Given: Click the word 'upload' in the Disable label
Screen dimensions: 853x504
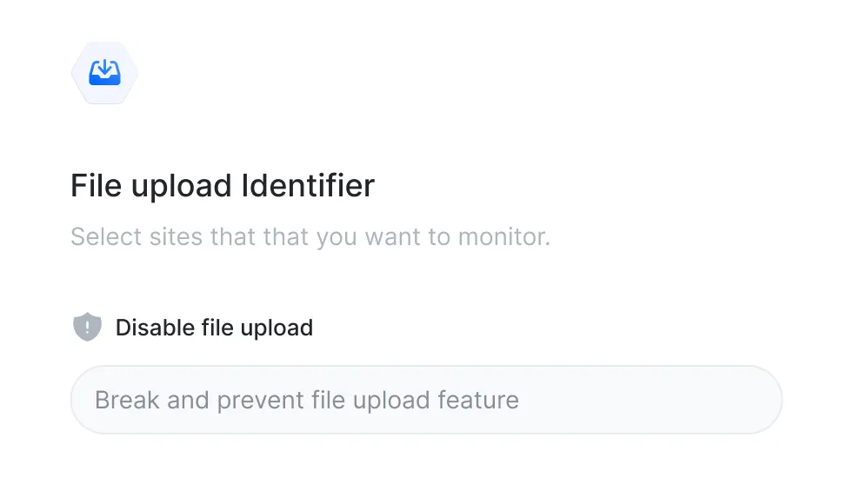Looking at the screenshot, I should 277,328.
